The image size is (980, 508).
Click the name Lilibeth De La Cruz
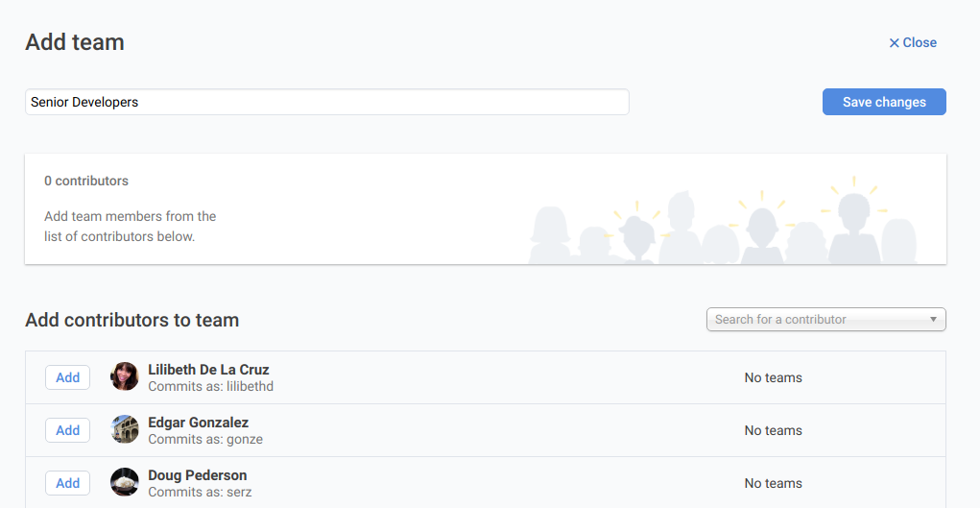pos(208,370)
